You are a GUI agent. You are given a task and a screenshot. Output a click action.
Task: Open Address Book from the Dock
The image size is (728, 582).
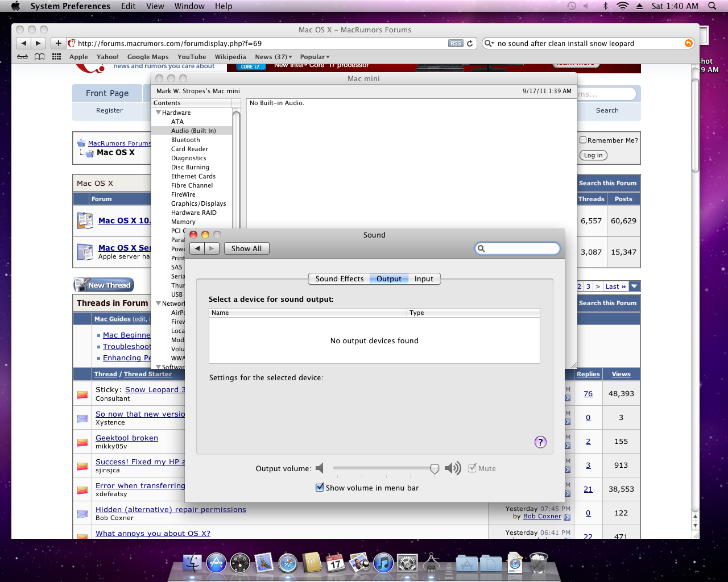tap(312, 563)
